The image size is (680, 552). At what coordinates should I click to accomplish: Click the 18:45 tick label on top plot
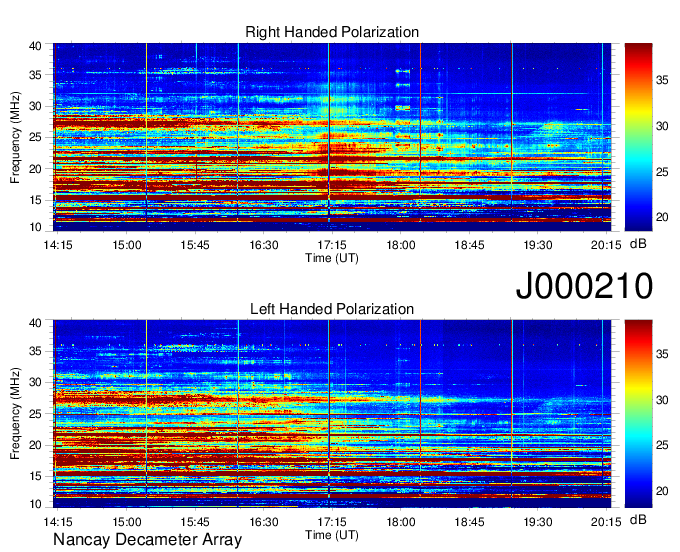tap(469, 245)
